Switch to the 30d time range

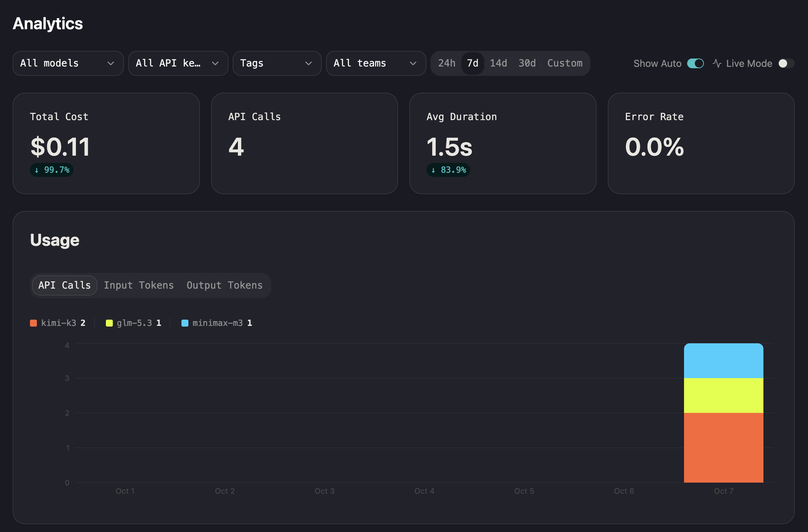[x=527, y=63]
